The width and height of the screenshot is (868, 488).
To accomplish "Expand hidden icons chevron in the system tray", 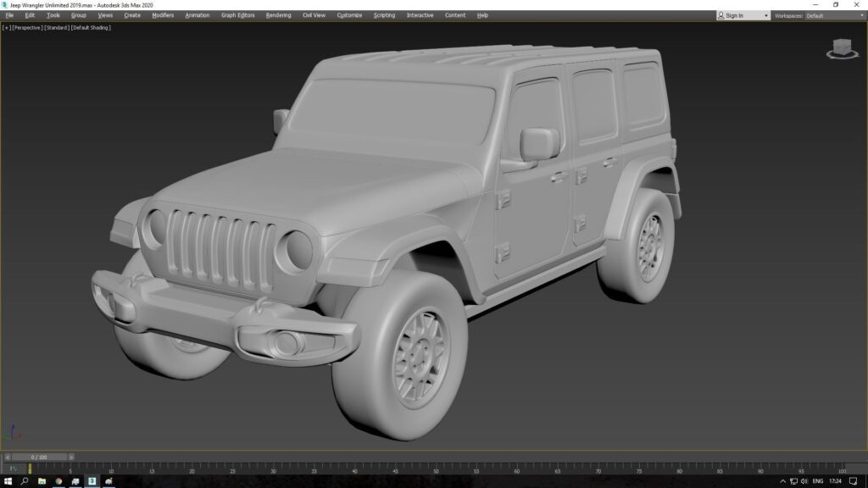I will (783, 481).
